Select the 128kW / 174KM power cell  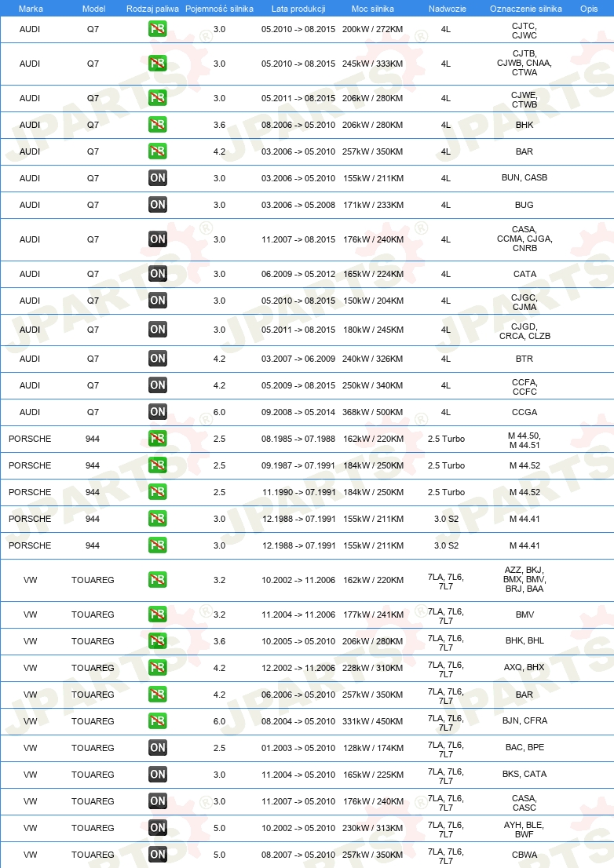373,748
